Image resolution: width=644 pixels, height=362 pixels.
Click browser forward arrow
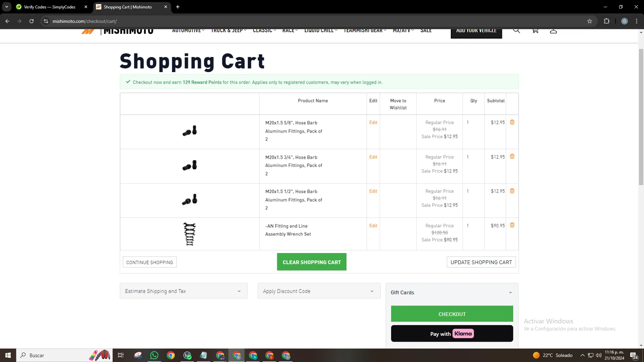(19, 21)
